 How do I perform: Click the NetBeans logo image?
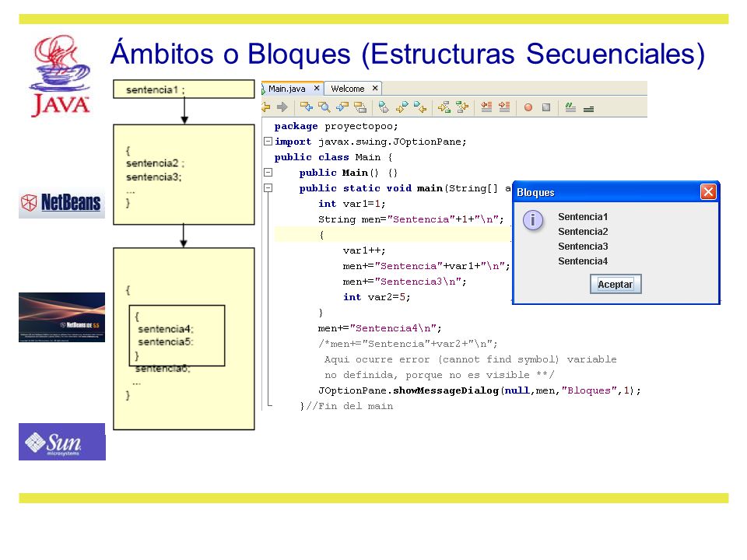pyautogui.click(x=61, y=203)
